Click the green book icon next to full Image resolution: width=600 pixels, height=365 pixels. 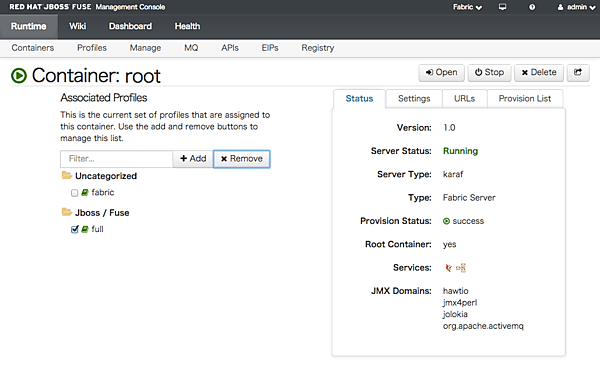(x=85, y=229)
